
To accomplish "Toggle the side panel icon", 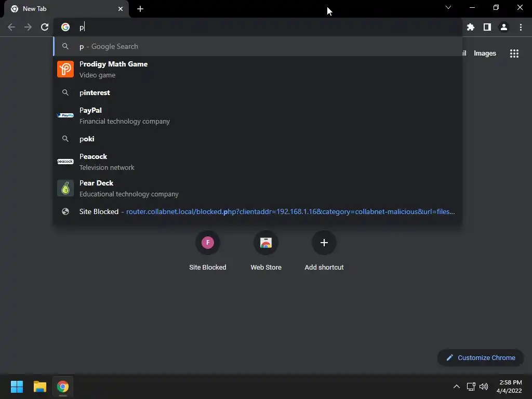I will click(487, 27).
